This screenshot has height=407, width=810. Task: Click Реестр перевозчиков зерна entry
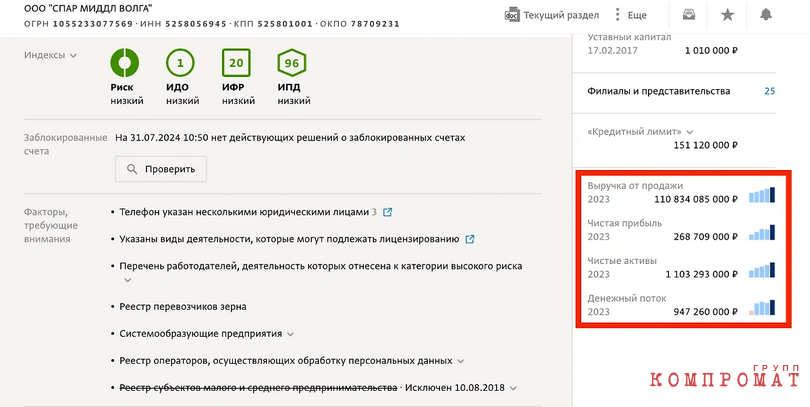[x=183, y=307]
